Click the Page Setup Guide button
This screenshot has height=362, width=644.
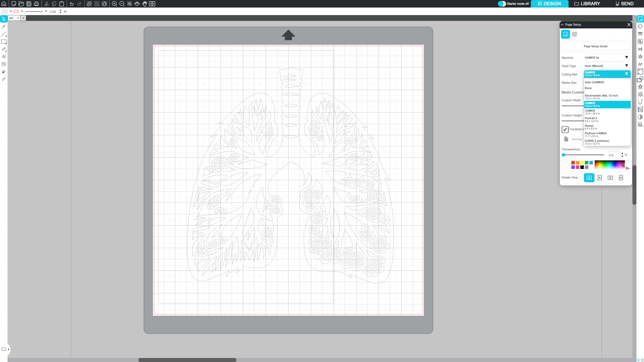(595, 46)
